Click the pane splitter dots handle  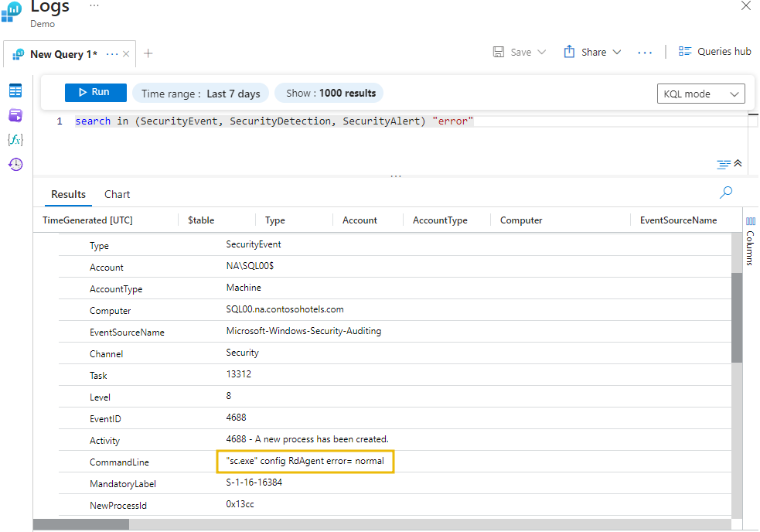tap(396, 176)
